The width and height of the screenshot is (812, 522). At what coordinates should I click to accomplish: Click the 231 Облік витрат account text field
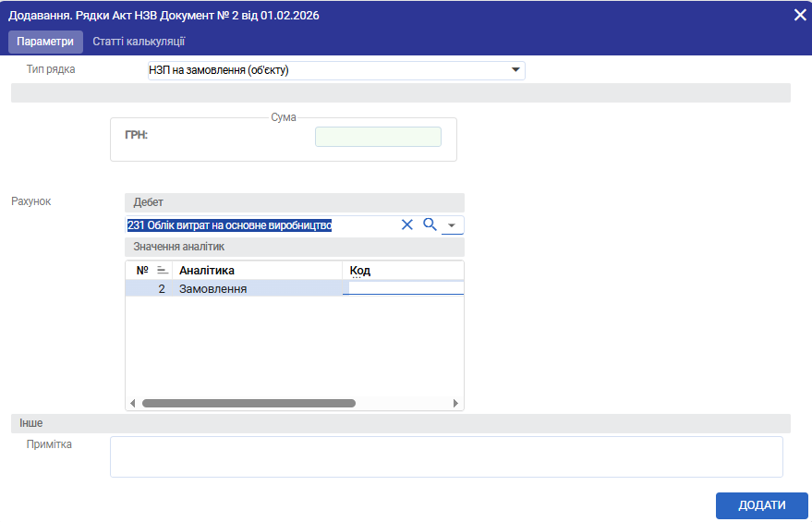click(261, 225)
